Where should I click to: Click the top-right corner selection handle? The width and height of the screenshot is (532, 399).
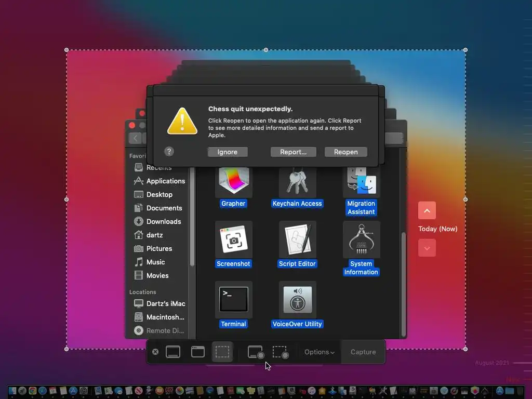click(465, 50)
